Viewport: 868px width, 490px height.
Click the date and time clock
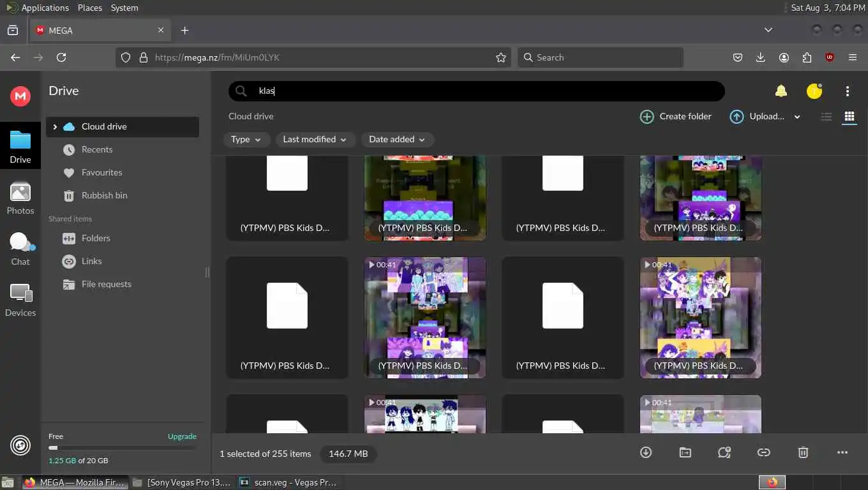828,8
